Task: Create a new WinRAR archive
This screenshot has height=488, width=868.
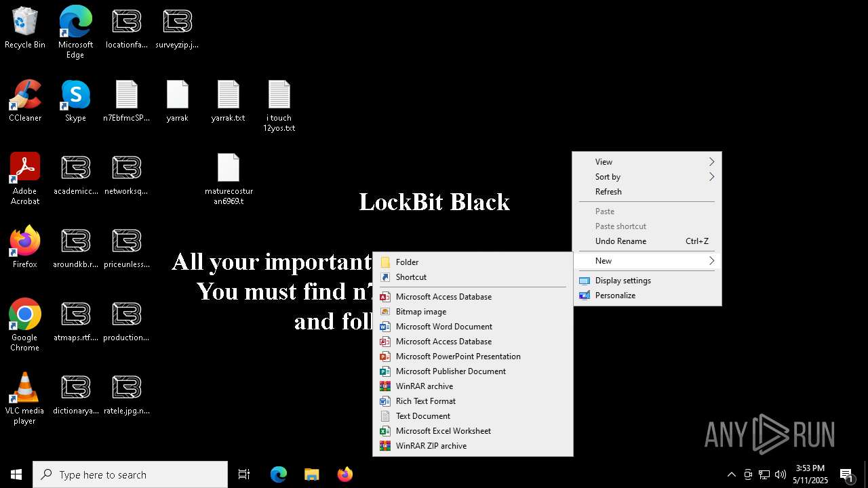Action: [473, 386]
